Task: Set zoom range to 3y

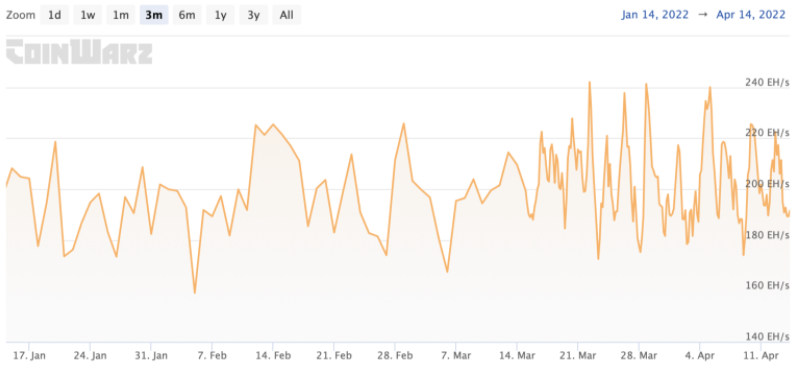Action: pos(254,15)
